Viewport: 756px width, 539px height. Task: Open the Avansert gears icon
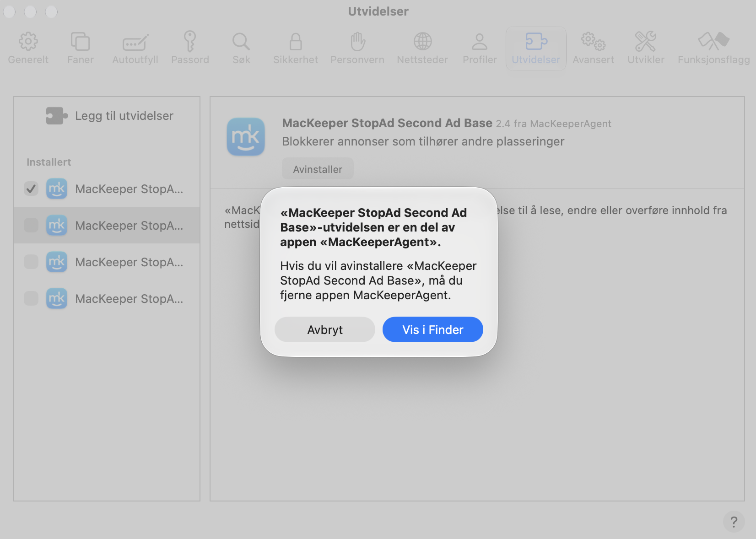[x=594, y=42]
